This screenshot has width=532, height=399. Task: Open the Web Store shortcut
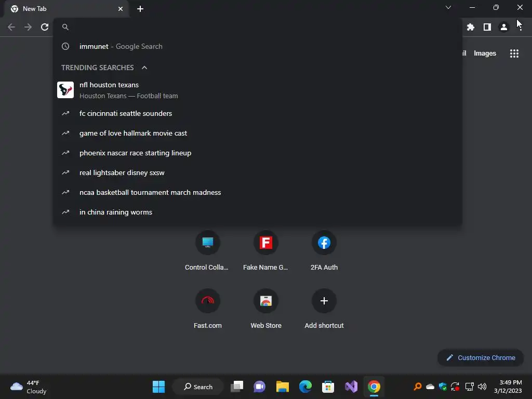(x=265, y=309)
